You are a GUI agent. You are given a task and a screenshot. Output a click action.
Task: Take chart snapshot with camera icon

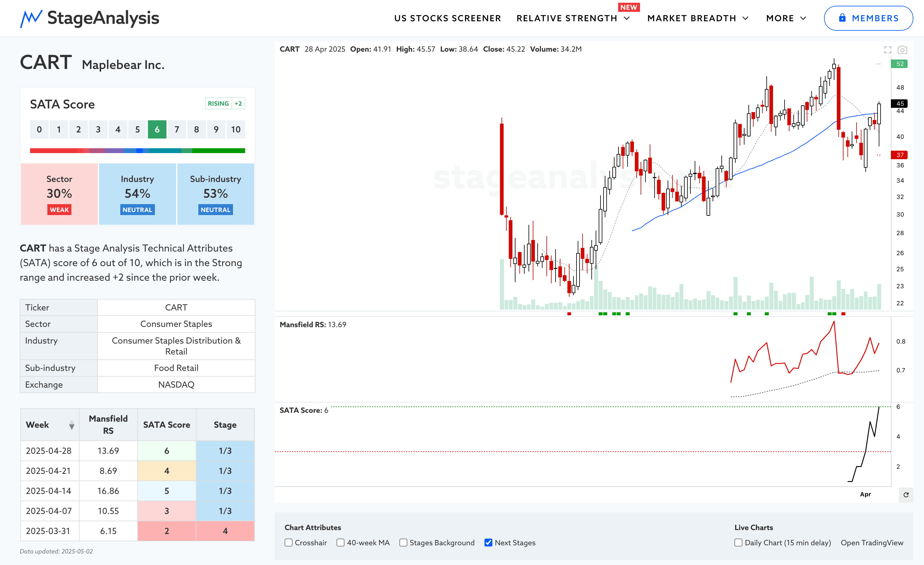point(902,50)
